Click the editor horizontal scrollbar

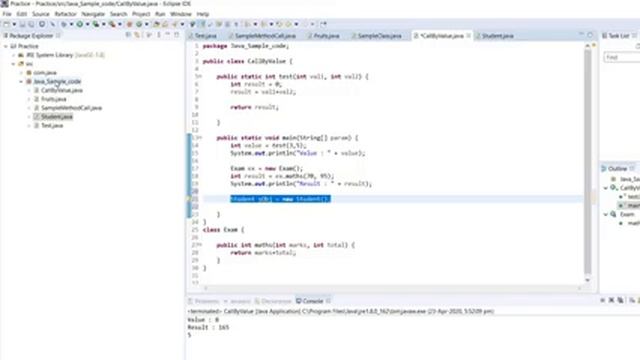click(x=392, y=288)
